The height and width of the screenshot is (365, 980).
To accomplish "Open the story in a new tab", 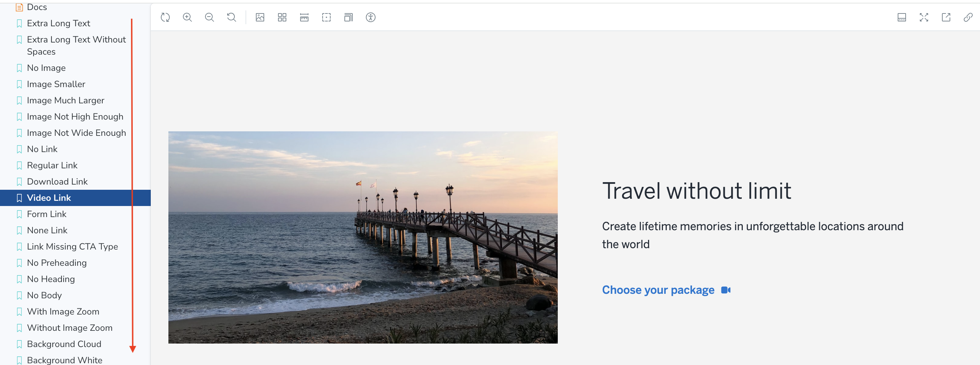I will (x=946, y=18).
